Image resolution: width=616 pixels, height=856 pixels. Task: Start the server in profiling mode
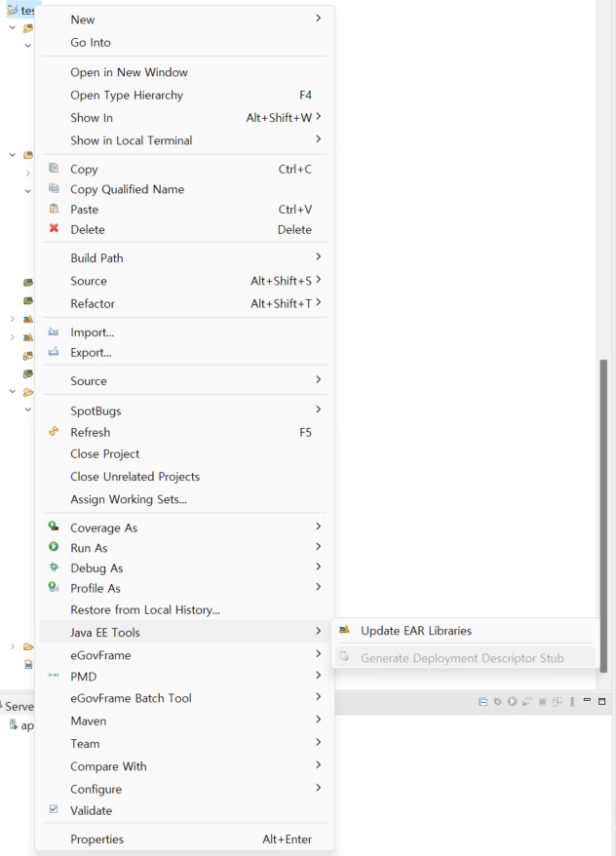(x=526, y=700)
